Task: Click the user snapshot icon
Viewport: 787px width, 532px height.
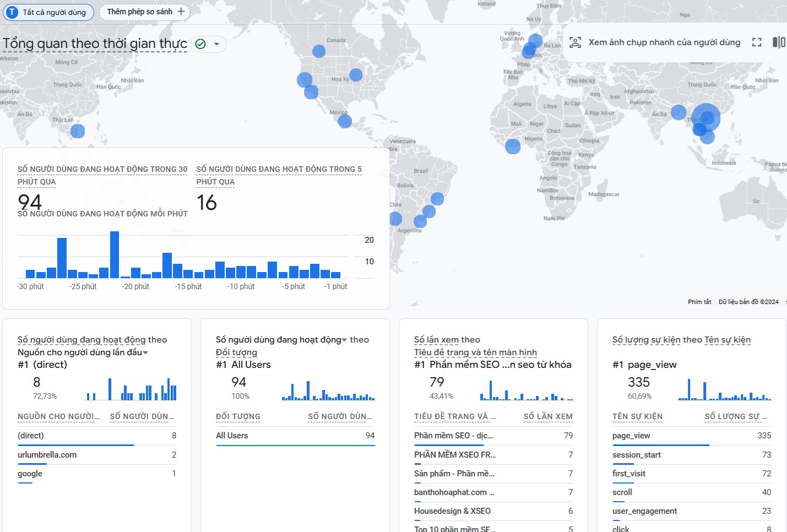Action: [575, 42]
